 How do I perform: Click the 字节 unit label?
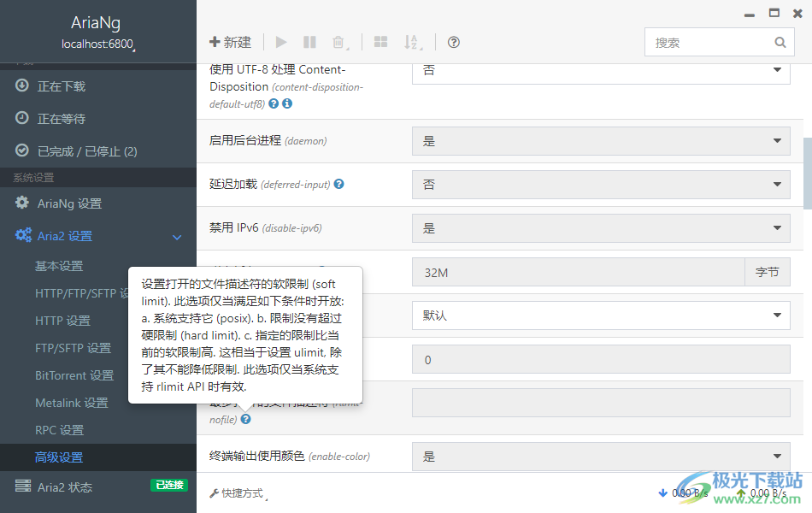(x=768, y=272)
